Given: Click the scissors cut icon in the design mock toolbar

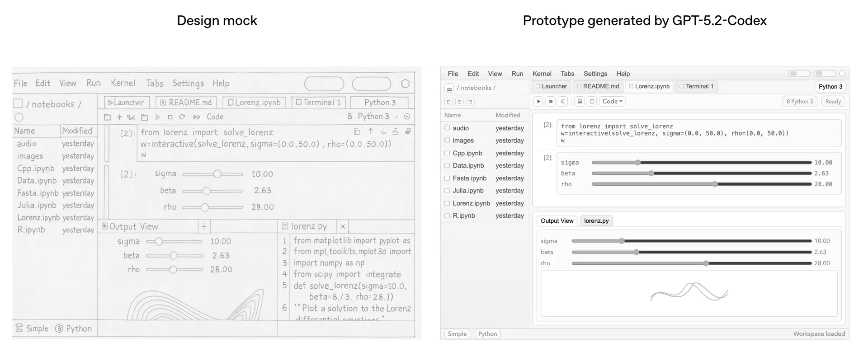Looking at the screenshot, I should [x=131, y=117].
